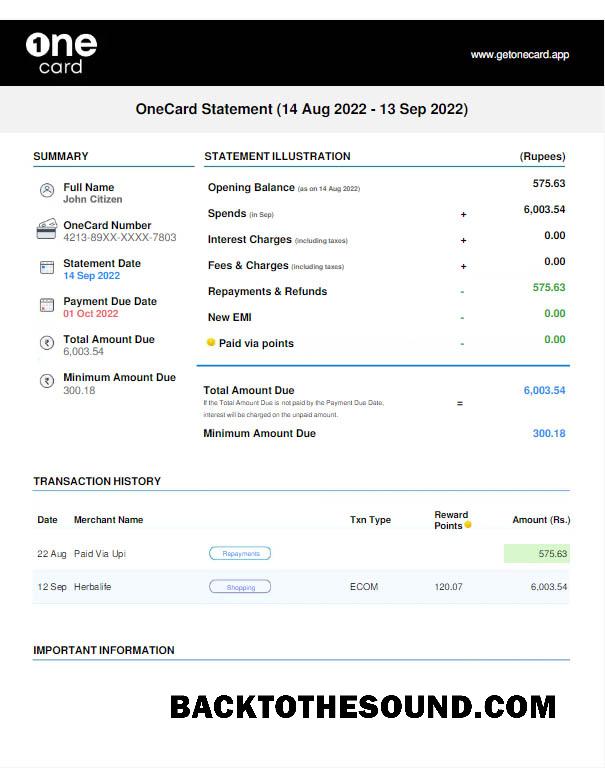
Task: Click the Statement Date calendar icon
Action: pos(47,267)
